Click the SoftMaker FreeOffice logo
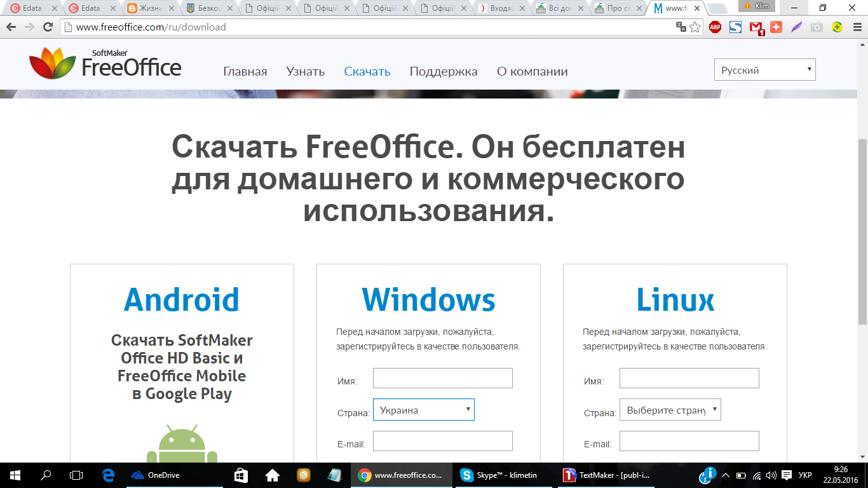Viewport: 868px width, 488px height. (105, 64)
